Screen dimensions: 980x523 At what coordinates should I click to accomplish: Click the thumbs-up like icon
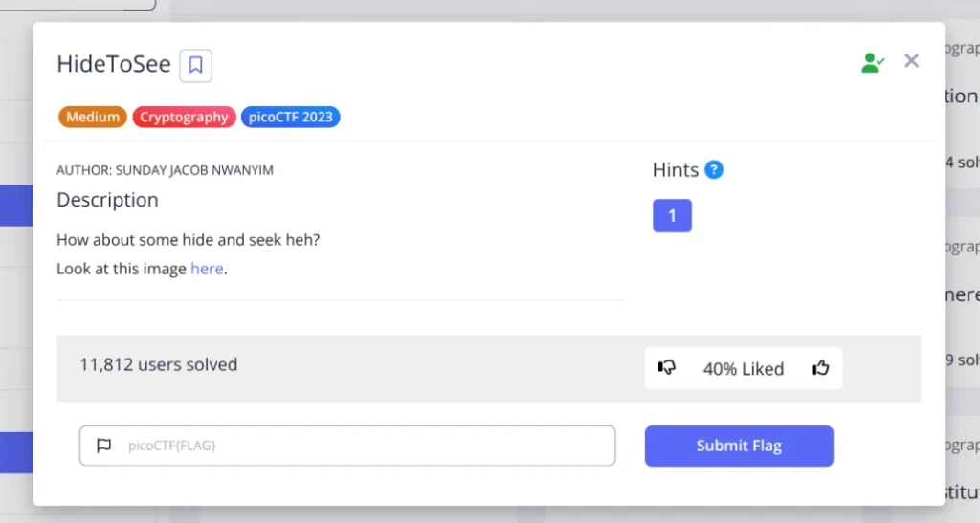tap(820, 367)
